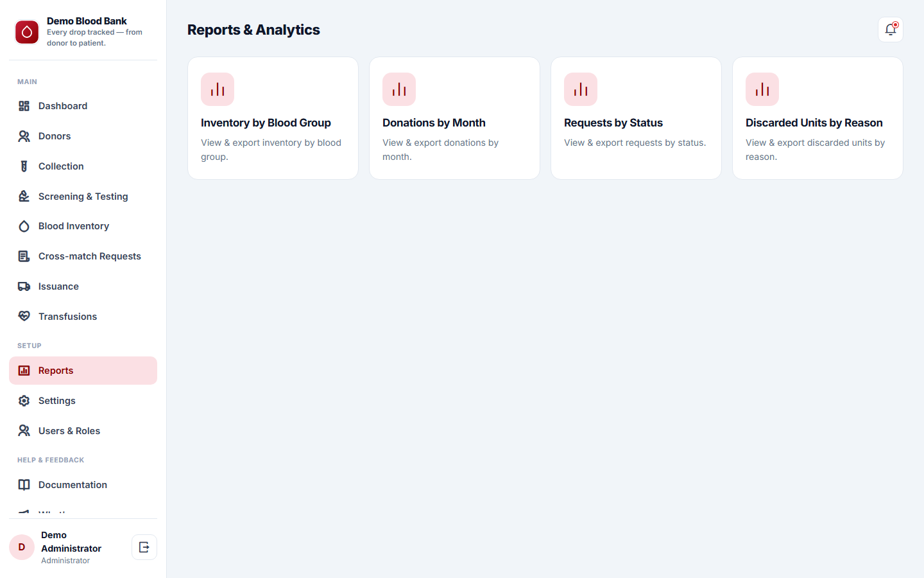924x578 pixels.
Task: Click the Documentation book icon
Action: (24, 485)
